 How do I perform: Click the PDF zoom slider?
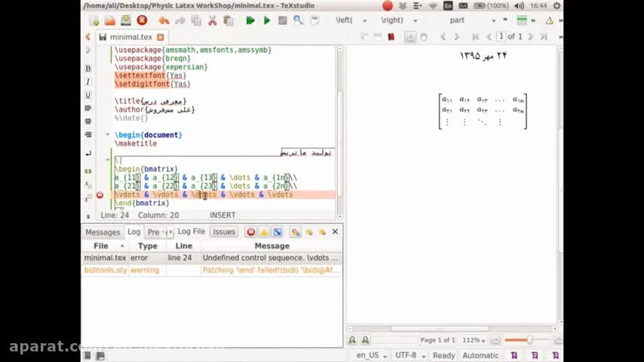pos(529,340)
